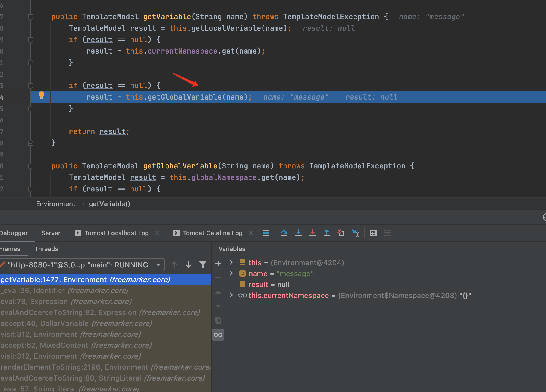Select frame accept:62, MixedContent

(x=105, y=345)
